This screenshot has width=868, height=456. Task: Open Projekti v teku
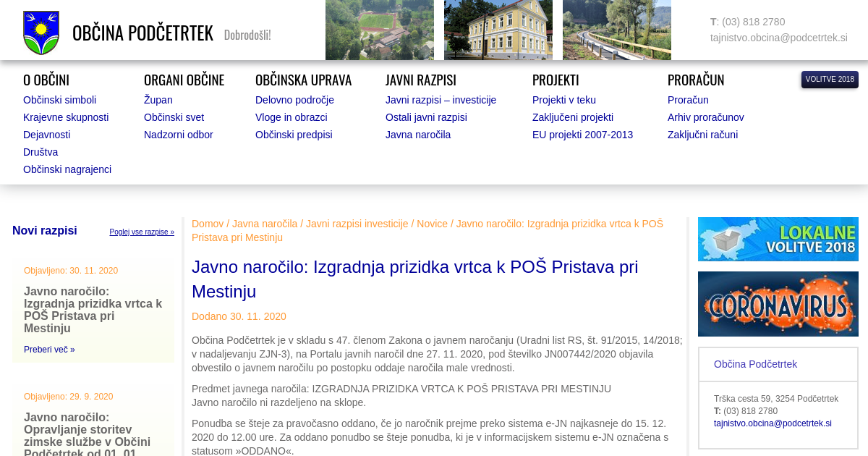563,100
